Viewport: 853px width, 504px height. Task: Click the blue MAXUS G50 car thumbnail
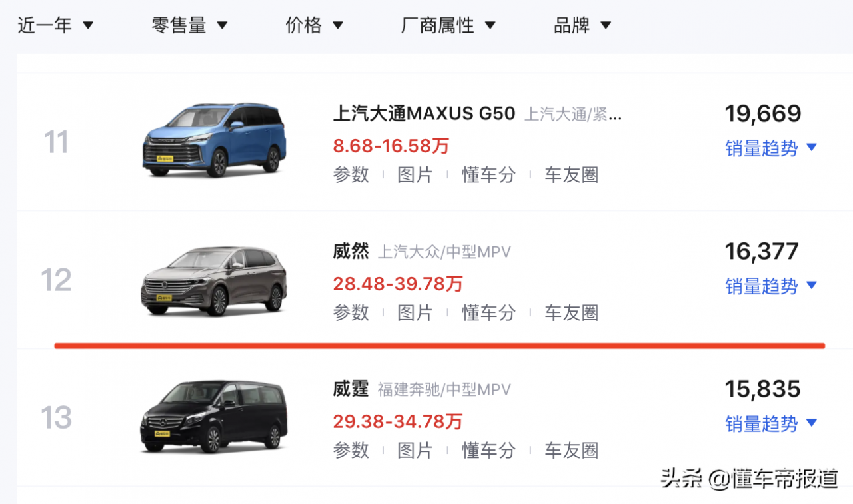click(x=214, y=140)
